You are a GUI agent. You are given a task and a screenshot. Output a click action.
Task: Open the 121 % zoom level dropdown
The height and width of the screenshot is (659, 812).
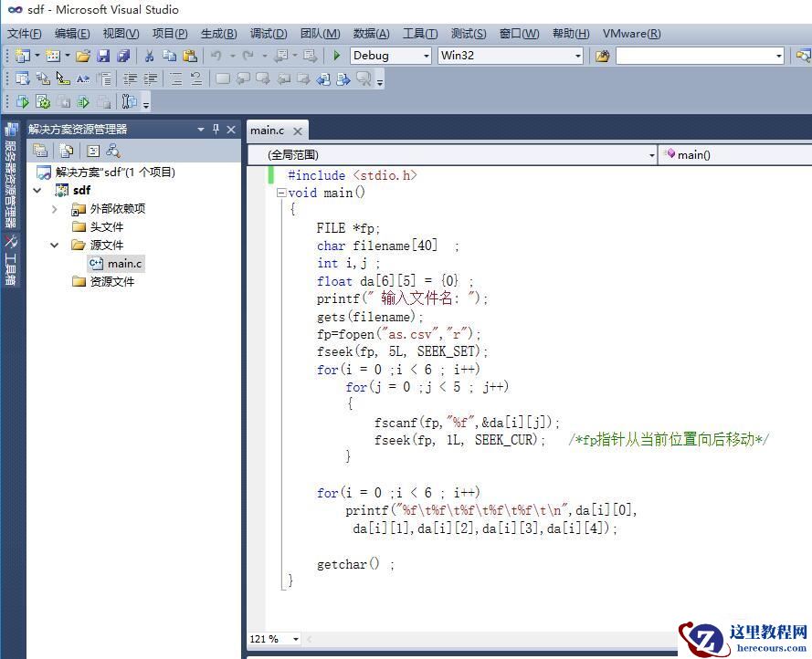296,639
